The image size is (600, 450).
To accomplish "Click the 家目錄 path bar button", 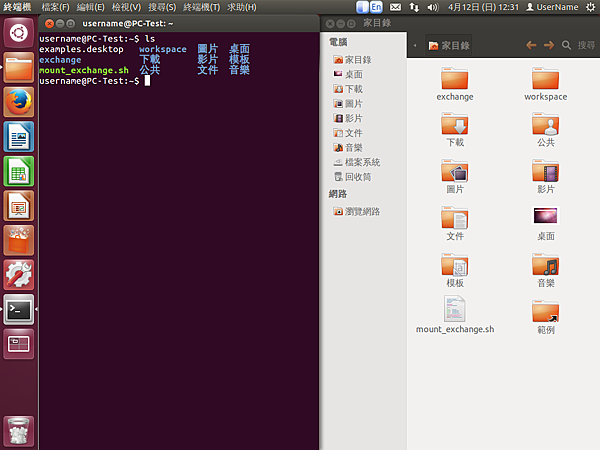I will pos(448,46).
